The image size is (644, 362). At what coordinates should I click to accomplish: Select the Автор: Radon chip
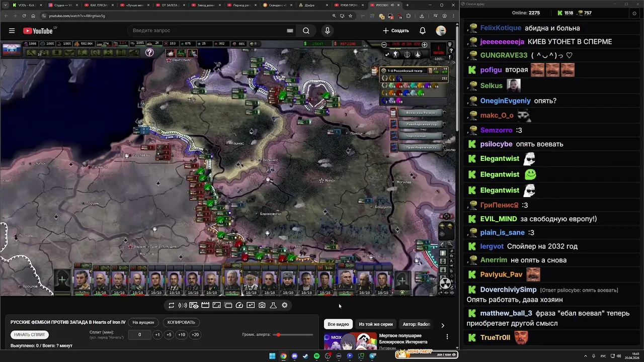click(417, 324)
